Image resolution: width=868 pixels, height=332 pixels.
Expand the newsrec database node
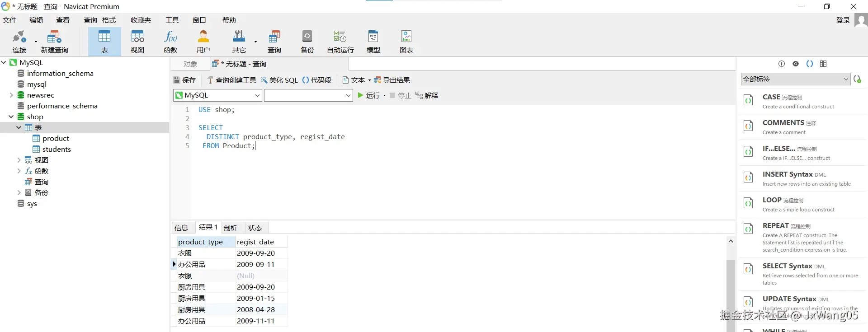click(x=11, y=95)
